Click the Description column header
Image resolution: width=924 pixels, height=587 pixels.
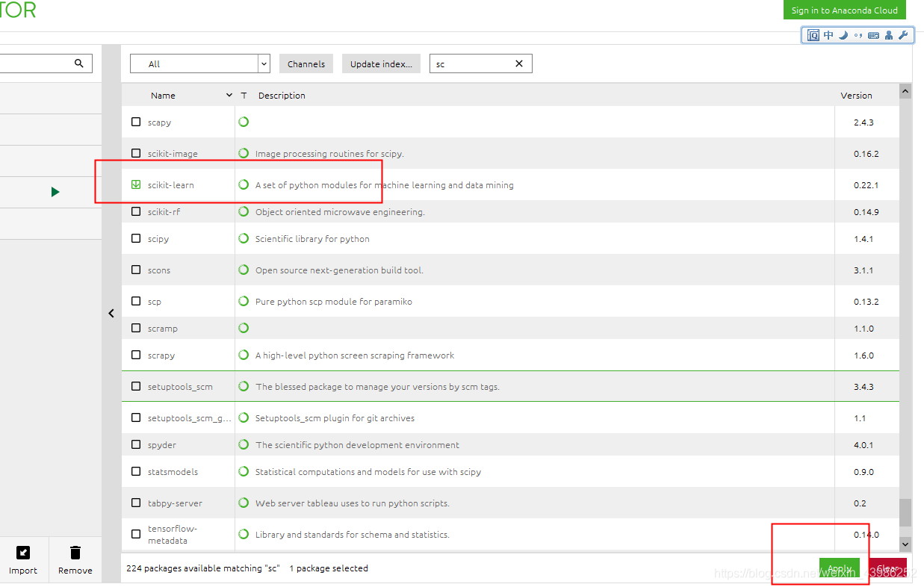(282, 96)
